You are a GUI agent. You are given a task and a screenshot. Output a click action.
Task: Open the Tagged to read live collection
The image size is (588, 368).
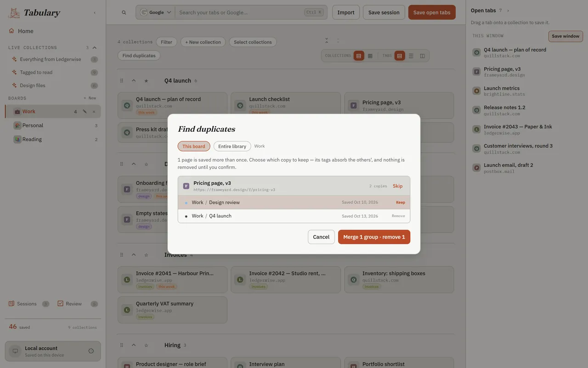[x=55, y=72]
